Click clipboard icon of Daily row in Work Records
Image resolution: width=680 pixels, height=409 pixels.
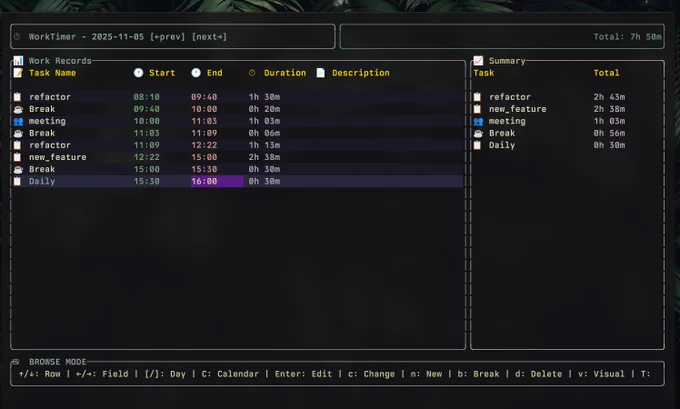pos(17,181)
